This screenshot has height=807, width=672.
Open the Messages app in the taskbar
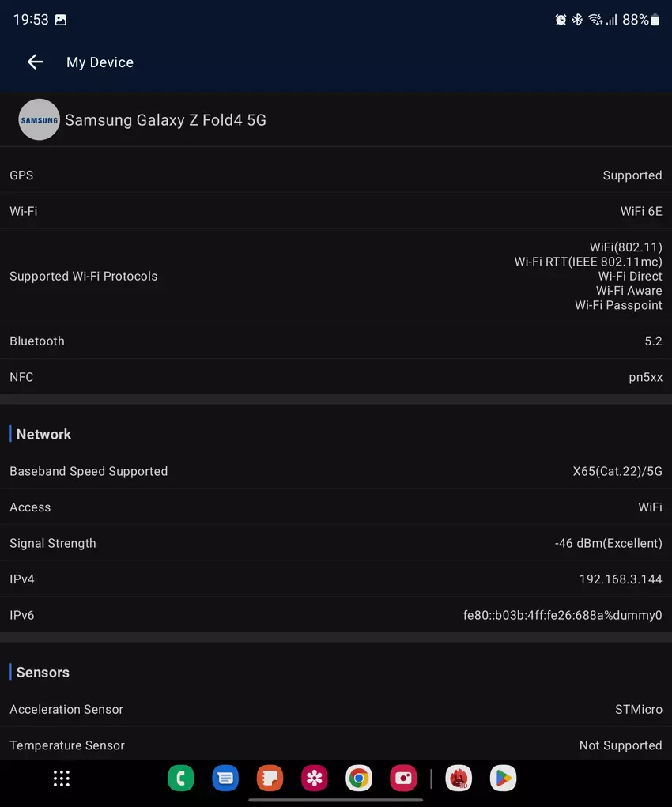click(x=225, y=779)
